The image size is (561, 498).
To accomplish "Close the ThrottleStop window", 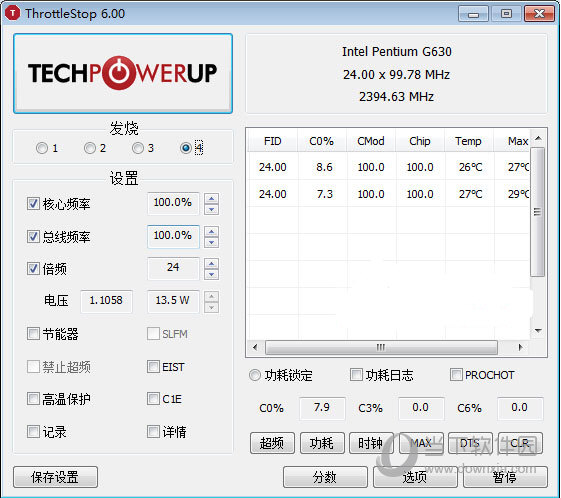I will (539, 14).
